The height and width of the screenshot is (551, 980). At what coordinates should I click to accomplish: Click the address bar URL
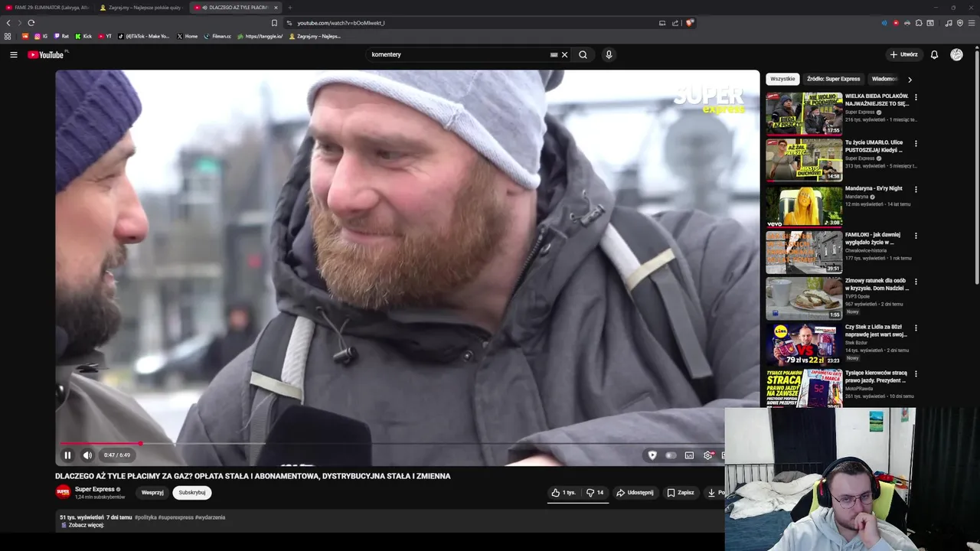(341, 23)
